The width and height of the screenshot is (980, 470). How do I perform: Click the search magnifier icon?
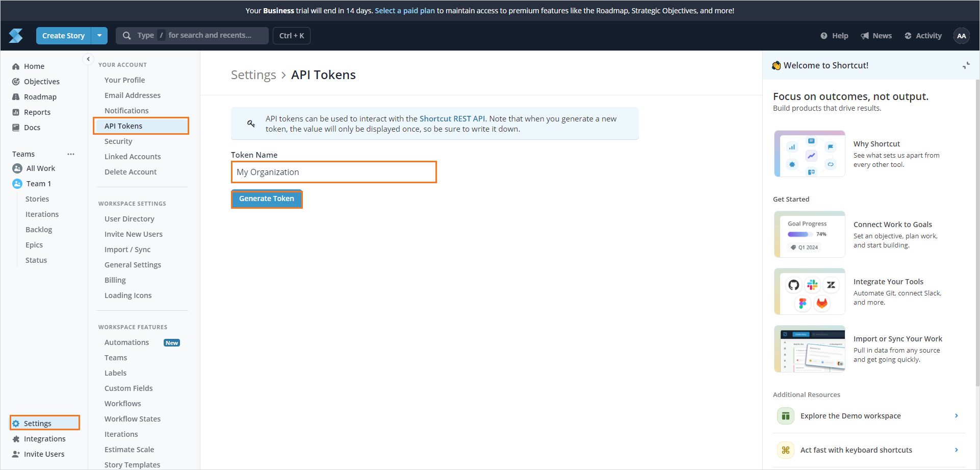(x=126, y=36)
